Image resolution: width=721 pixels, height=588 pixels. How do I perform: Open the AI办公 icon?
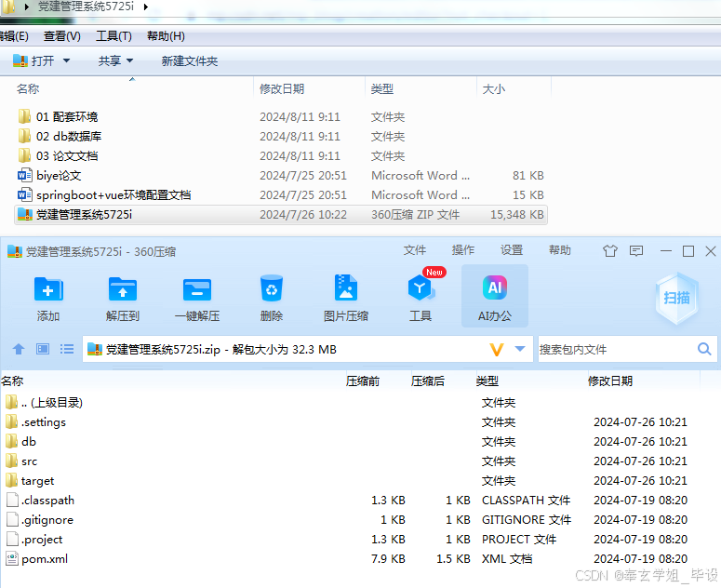(x=494, y=287)
